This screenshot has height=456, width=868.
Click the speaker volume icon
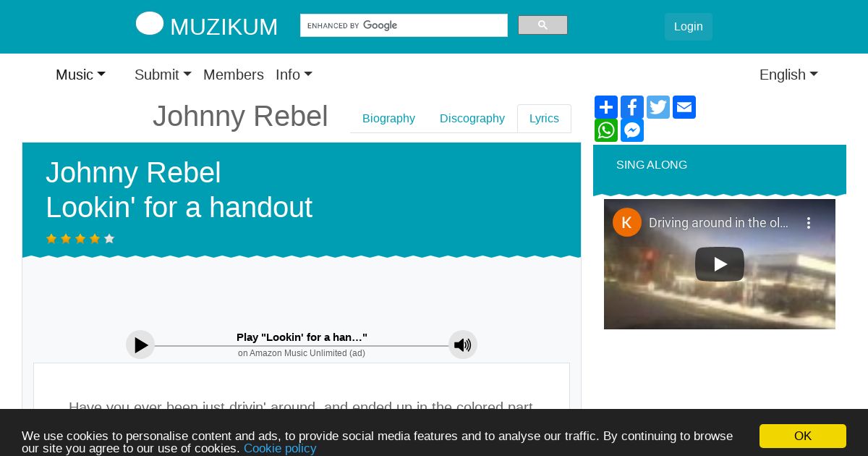tap(463, 345)
